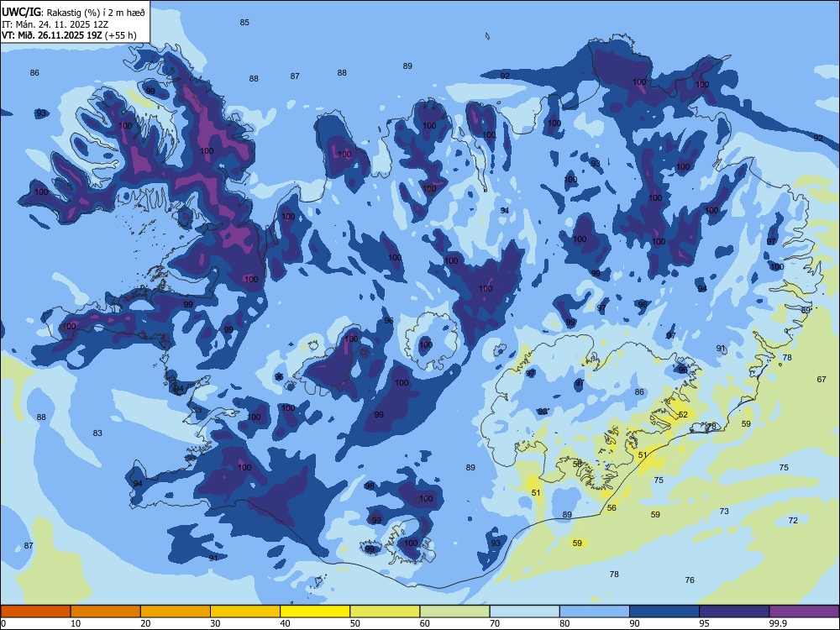840x630 pixels.
Task: Click the dark orange 0–10 legend swatch
Action: (x=35, y=612)
